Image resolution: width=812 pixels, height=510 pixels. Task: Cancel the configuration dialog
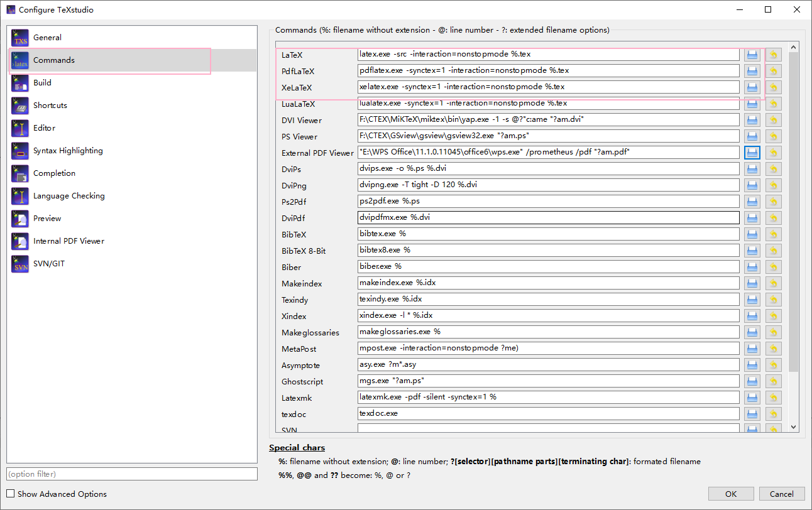pyautogui.click(x=782, y=494)
